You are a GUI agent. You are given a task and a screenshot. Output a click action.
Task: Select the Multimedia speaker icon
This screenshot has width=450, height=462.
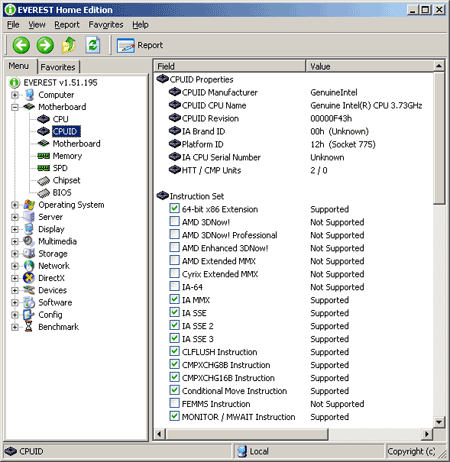[x=29, y=241]
